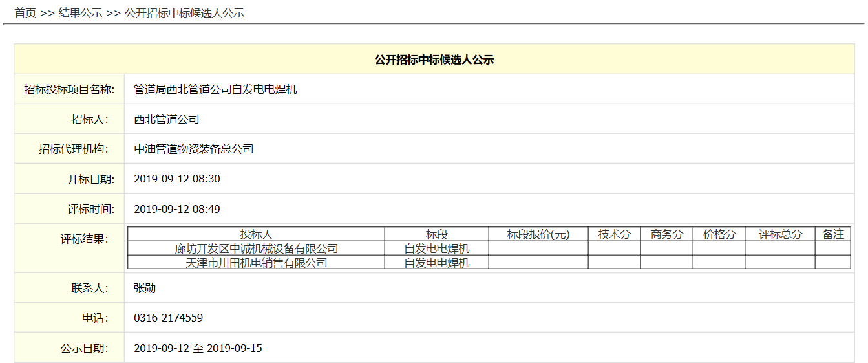The width and height of the screenshot is (868, 363).
Task: Select project name 管道局西北管道公司自发电电焊机
Action: point(215,89)
